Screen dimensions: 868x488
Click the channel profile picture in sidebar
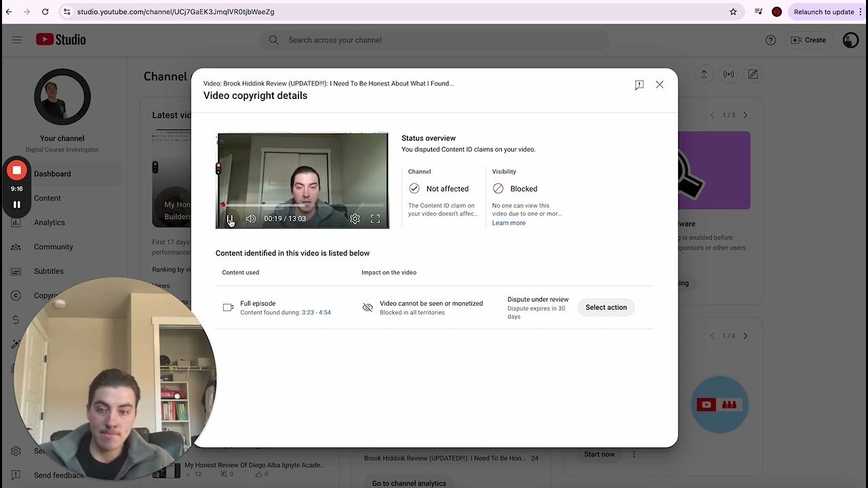click(x=62, y=96)
